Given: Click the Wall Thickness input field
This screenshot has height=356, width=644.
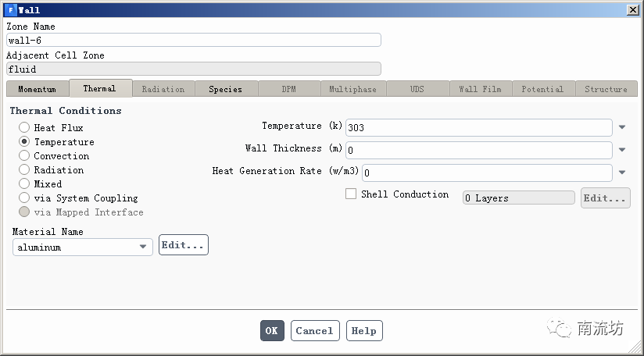Looking at the screenshot, I should [478, 150].
